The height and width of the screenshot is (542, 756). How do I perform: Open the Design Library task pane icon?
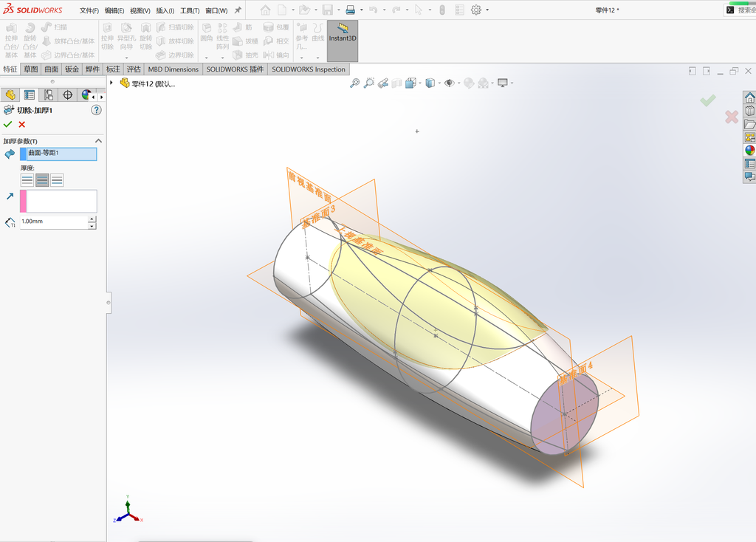click(x=750, y=111)
